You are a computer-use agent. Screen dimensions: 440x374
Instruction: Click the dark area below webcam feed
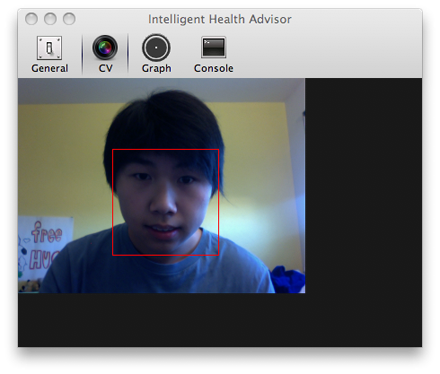coord(220,320)
